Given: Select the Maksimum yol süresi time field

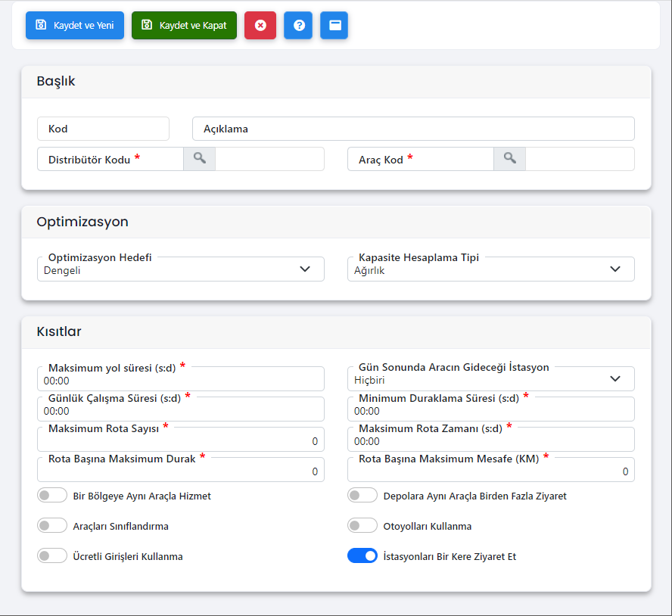Looking at the screenshot, I should [180, 381].
